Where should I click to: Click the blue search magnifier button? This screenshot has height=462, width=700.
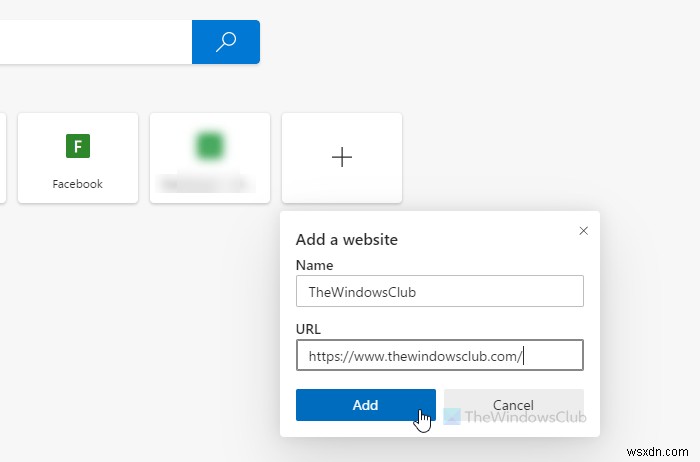(x=226, y=42)
